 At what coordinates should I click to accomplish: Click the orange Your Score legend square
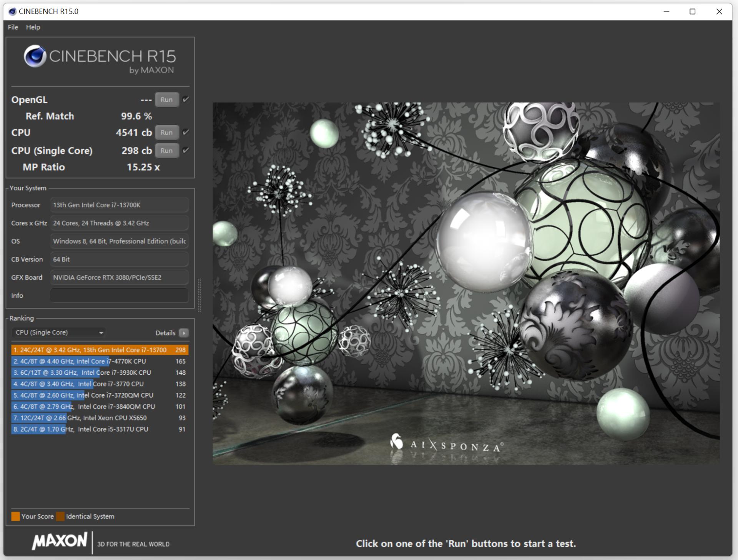tap(15, 516)
